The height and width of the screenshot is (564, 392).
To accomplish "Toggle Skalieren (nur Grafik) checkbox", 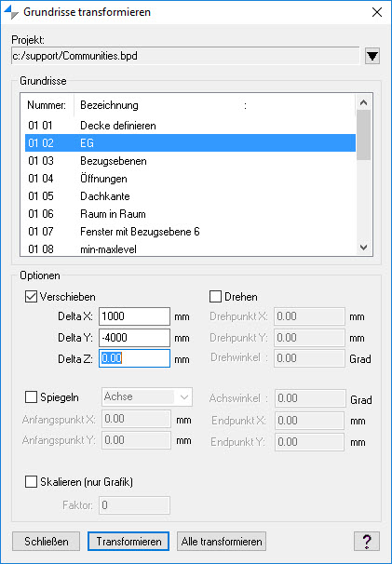I will [x=31, y=481].
